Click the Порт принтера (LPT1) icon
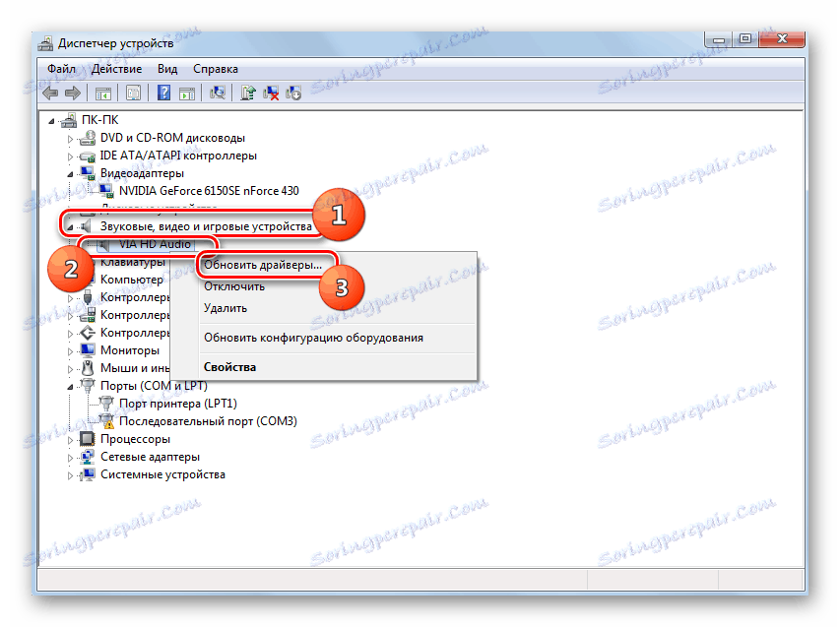 106,404
